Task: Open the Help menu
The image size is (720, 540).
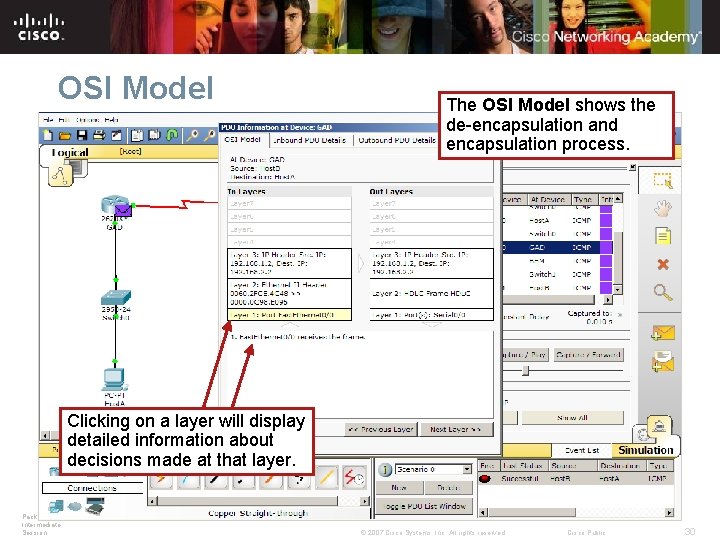Action: click(x=112, y=120)
